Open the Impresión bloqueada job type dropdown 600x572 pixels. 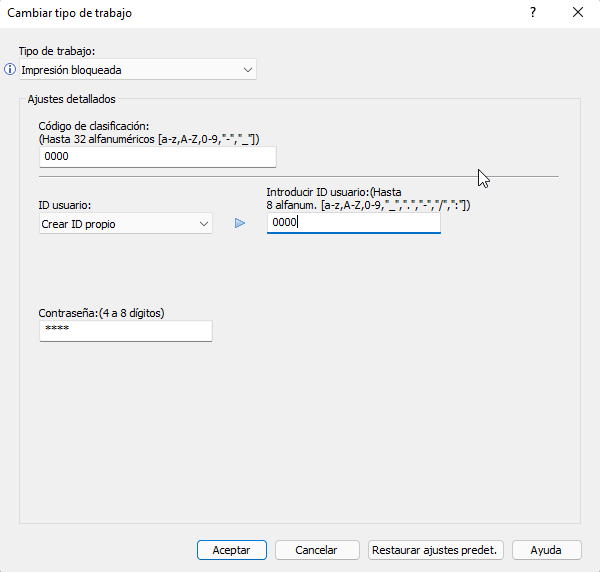[x=138, y=70]
